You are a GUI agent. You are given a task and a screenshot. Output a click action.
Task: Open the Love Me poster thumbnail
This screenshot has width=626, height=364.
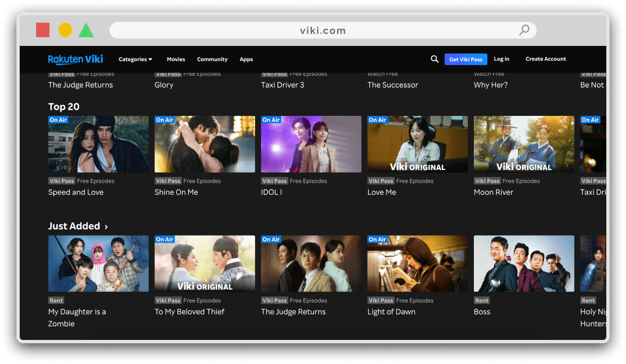(417, 144)
